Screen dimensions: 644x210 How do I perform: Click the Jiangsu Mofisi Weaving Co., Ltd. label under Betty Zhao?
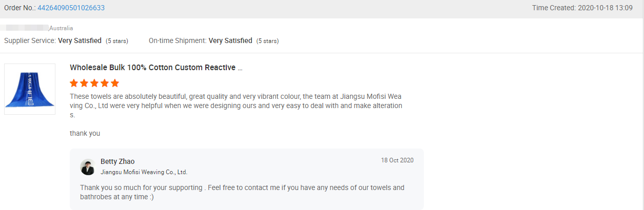click(144, 172)
